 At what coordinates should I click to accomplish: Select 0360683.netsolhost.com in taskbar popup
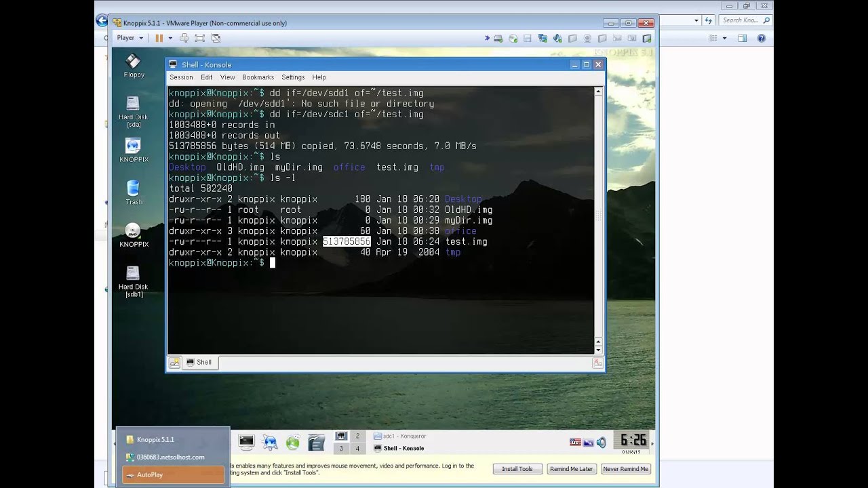(173, 457)
